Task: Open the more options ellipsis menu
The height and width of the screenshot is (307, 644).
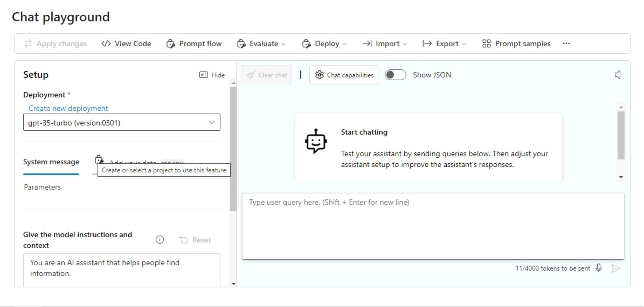Action: click(x=566, y=43)
